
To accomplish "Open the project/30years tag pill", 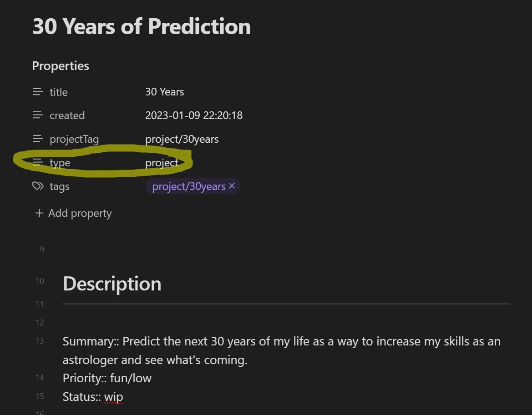I will (x=188, y=186).
